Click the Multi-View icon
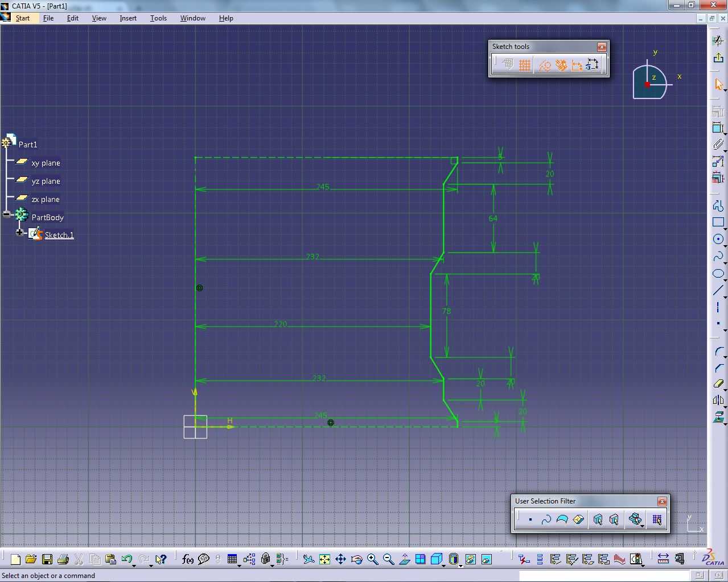This screenshot has width=728, height=582. [420, 559]
